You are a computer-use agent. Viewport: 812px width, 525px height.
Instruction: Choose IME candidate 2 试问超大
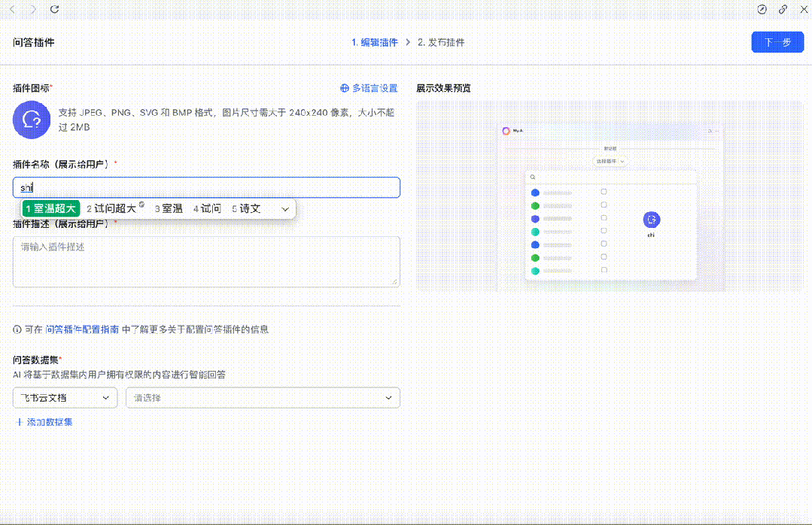point(111,208)
